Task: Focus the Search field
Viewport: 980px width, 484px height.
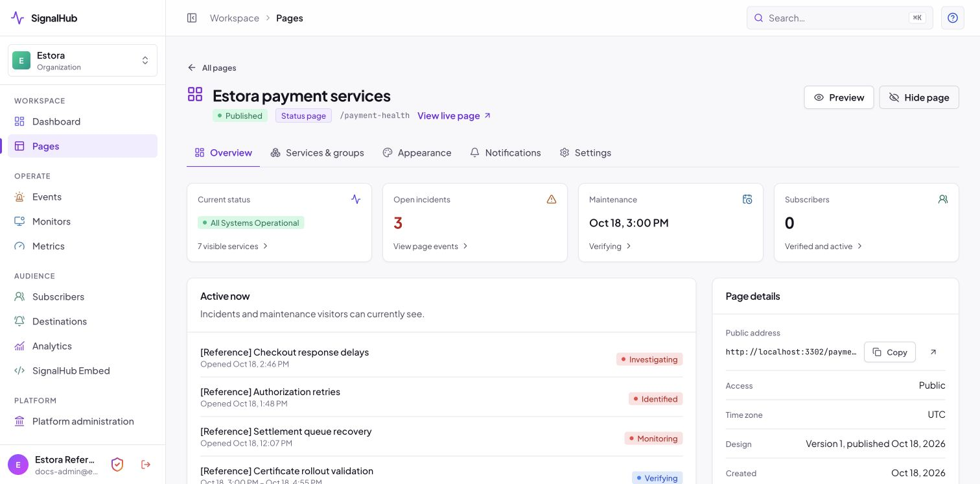Action: tap(840, 18)
